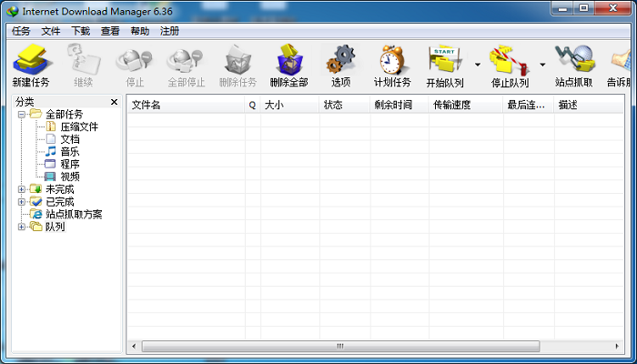Screen dimensions: 637x364
Task: Sort by Q column header
Action: (252, 105)
